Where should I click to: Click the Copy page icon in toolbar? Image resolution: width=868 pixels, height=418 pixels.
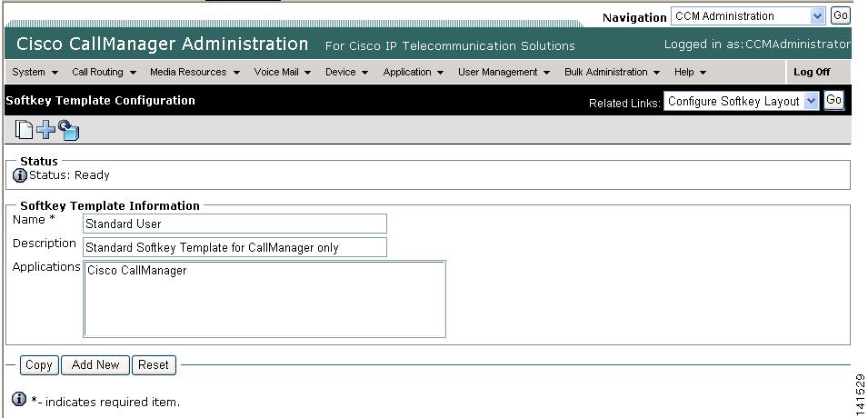click(24, 130)
